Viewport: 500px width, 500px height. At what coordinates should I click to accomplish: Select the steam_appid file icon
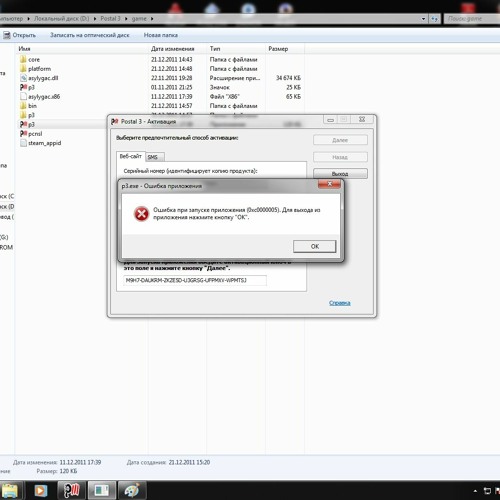tap(23, 143)
